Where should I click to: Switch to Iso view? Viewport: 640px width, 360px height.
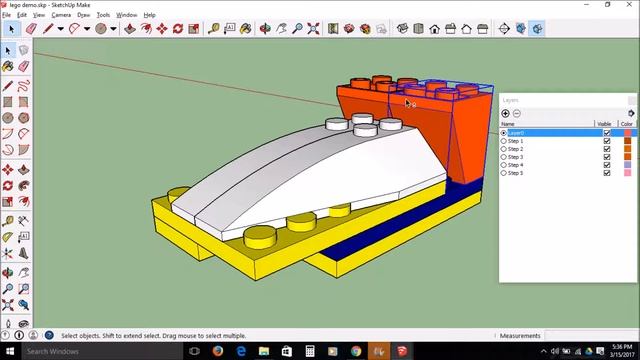402,29
